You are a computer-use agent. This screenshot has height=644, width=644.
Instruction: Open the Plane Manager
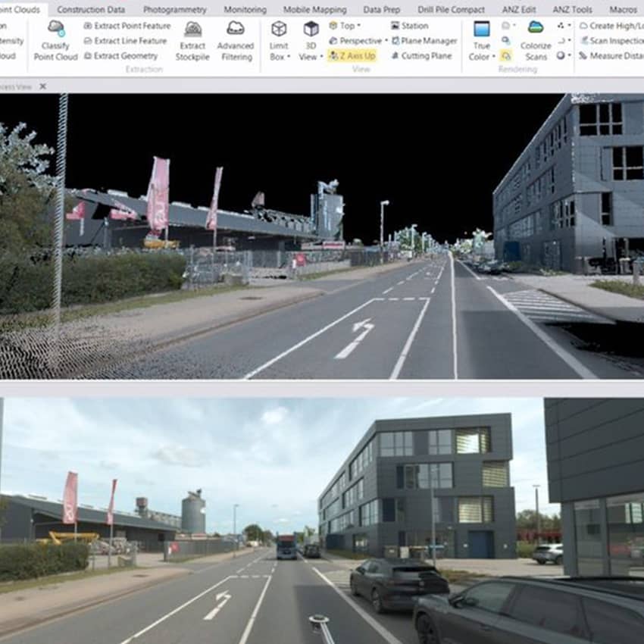(424, 41)
